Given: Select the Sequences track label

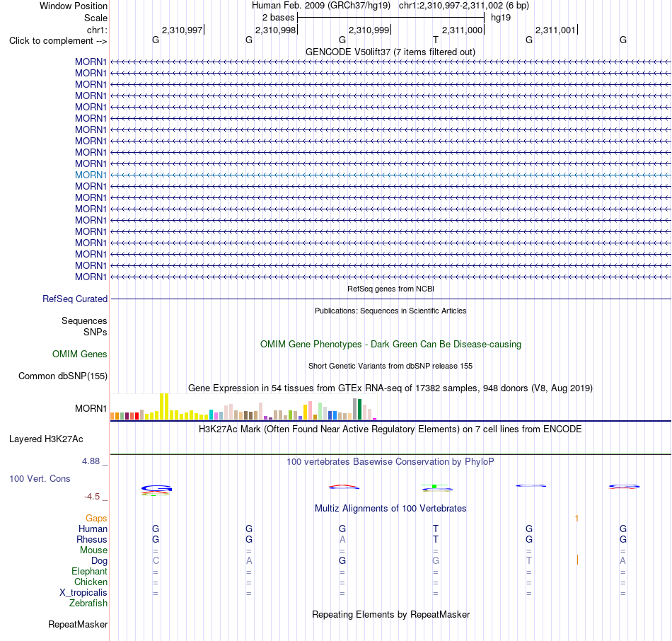Looking at the screenshot, I should click(84, 320).
